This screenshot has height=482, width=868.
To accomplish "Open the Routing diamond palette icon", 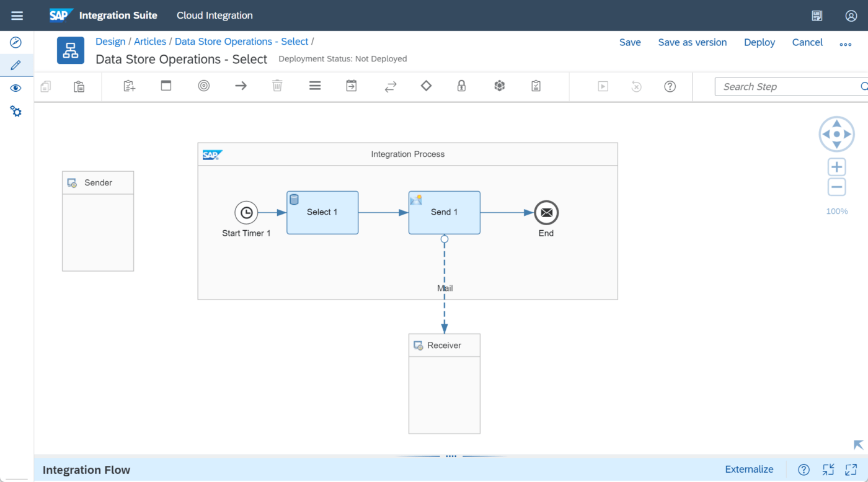I will [x=426, y=86].
